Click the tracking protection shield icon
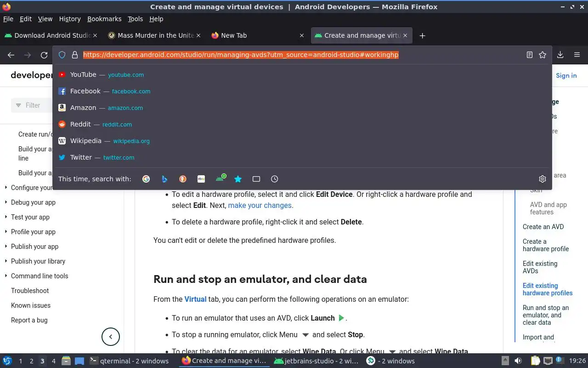The height and width of the screenshot is (368, 588). pyautogui.click(x=62, y=55)
